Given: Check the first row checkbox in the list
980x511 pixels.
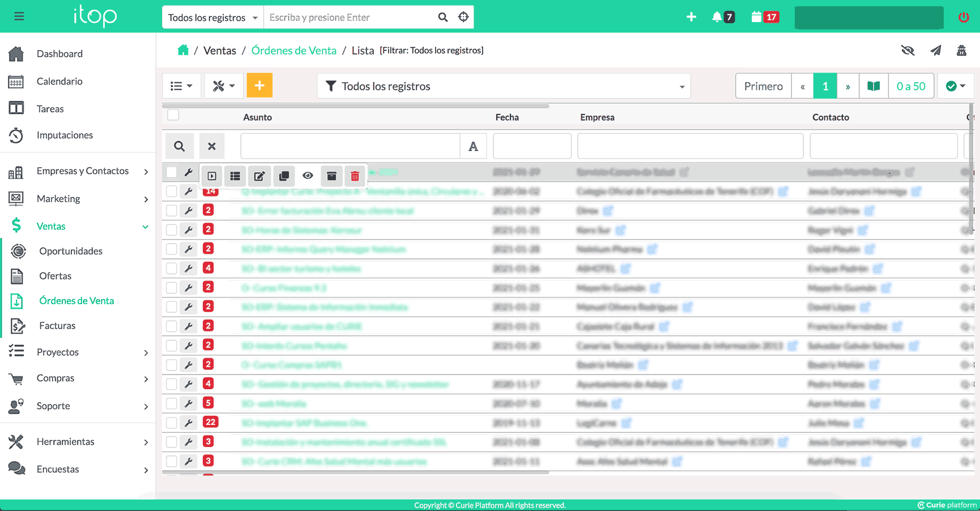Looking at the screenshot, I should coord(171,172).
